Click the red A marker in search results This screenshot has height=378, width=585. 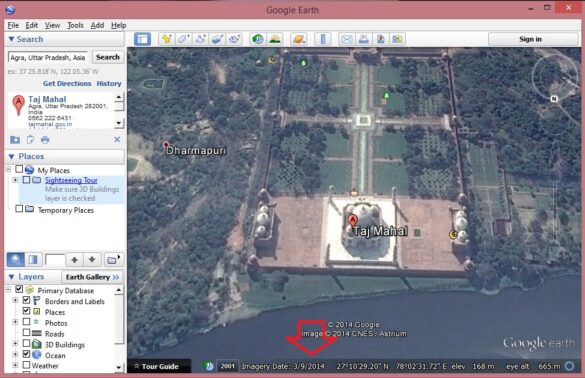[18, 104]
